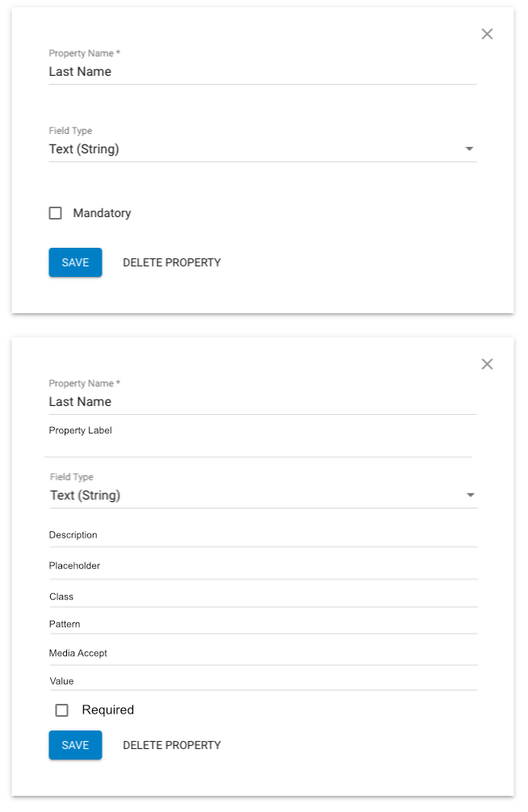Screen dimensions: 528x812
Task: Tick the Mandatory checkbox
Action: (56, 213)
